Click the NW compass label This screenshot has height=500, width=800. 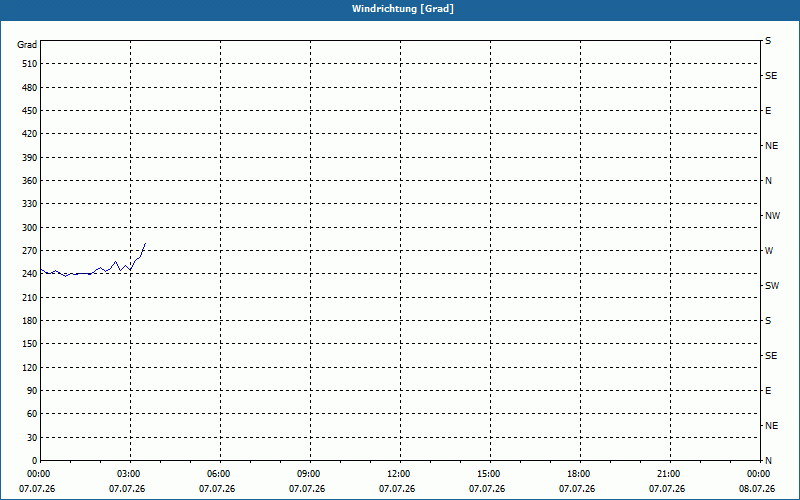(x=772, y=216)
